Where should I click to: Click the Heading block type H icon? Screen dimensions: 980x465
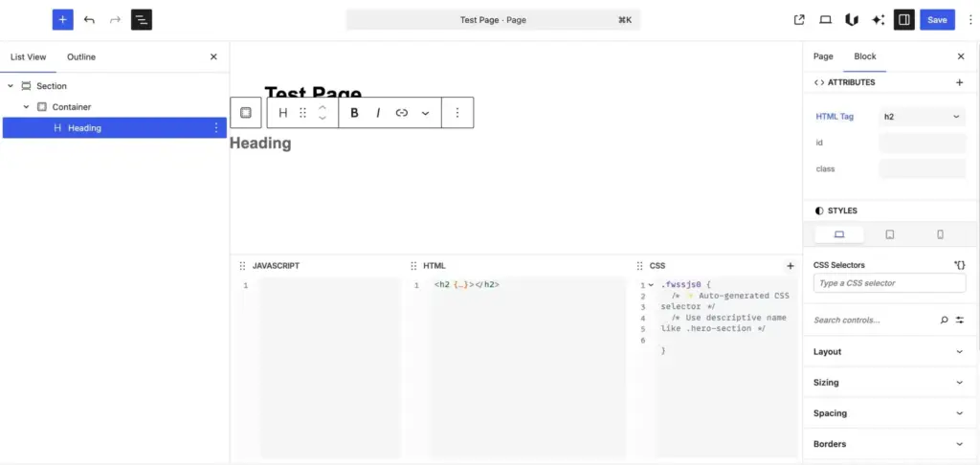tap(282, 113)
